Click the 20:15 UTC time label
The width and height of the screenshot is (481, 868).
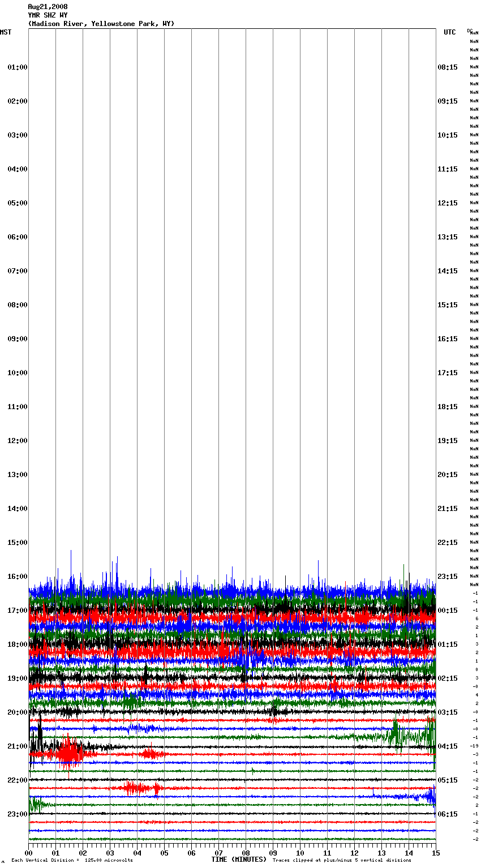(x=448, y=475)
